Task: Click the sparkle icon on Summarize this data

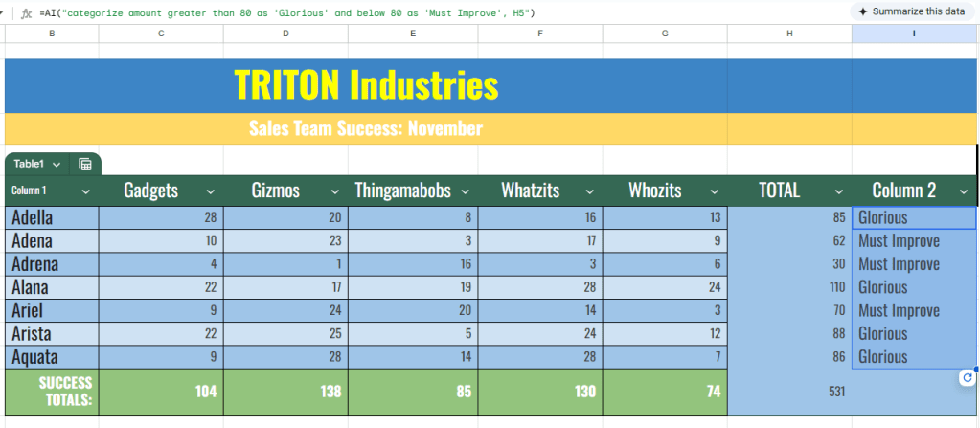Action: tap(836, 11)
